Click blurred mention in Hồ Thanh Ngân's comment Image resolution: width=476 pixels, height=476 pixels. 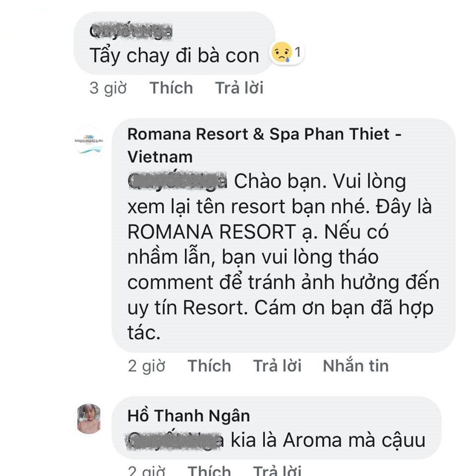pos(175,440)
